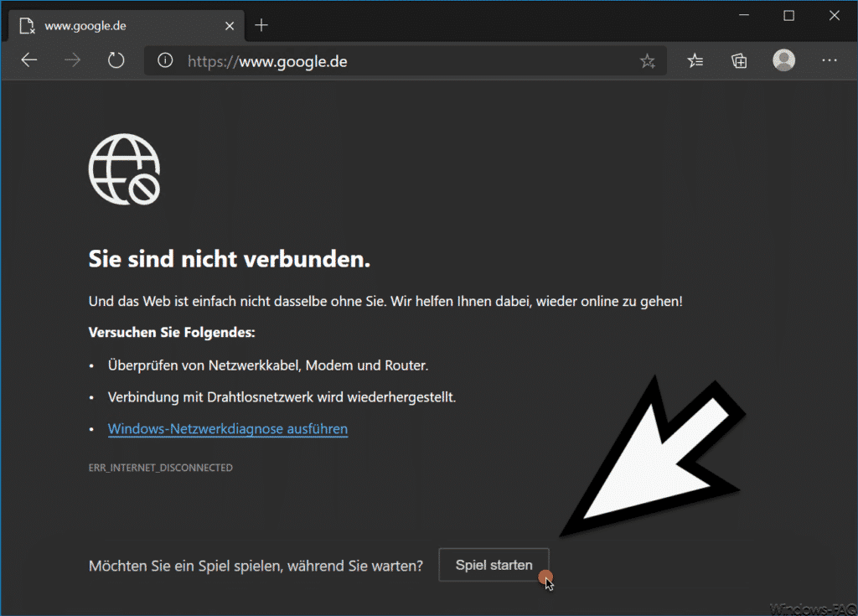
Task: Minimize the browser window
Action: coord(744,15)
